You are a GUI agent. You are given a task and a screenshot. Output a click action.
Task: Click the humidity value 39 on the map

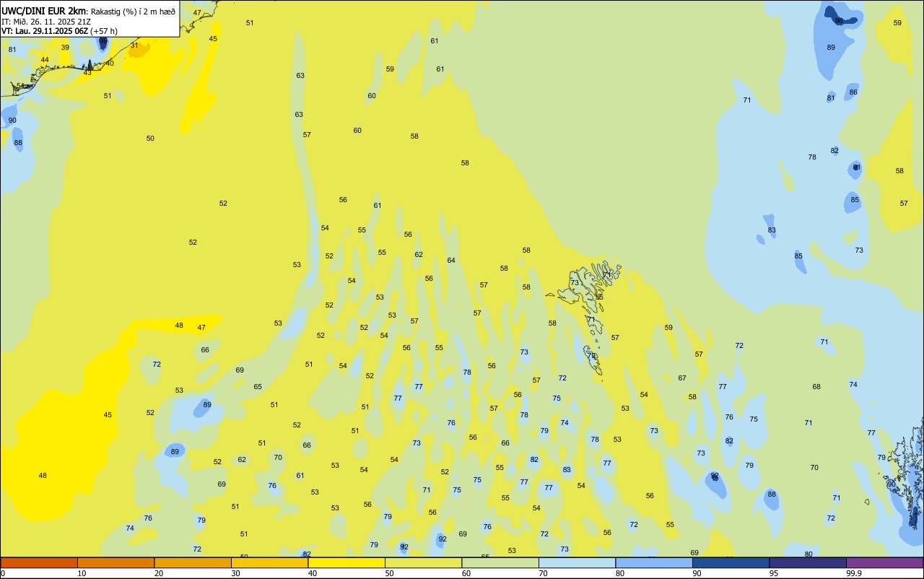point(65,48)
